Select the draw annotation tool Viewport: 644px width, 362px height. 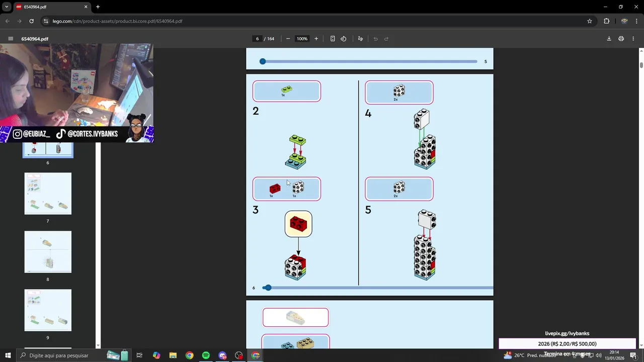[360, 39]
